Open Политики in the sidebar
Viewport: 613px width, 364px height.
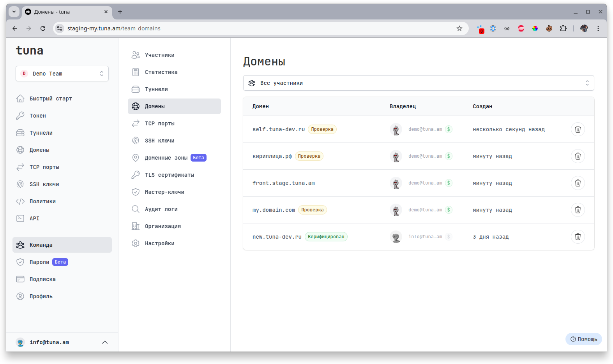tap(62, 201)
